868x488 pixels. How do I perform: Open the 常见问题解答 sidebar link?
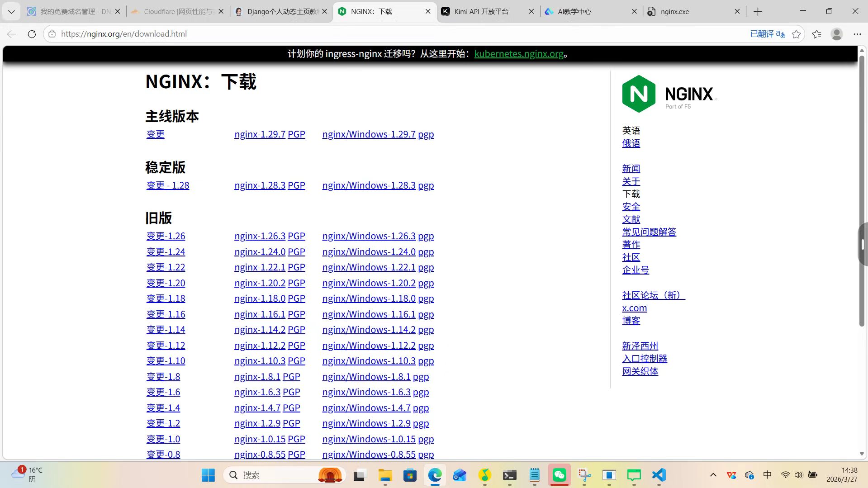pos(649,232)
